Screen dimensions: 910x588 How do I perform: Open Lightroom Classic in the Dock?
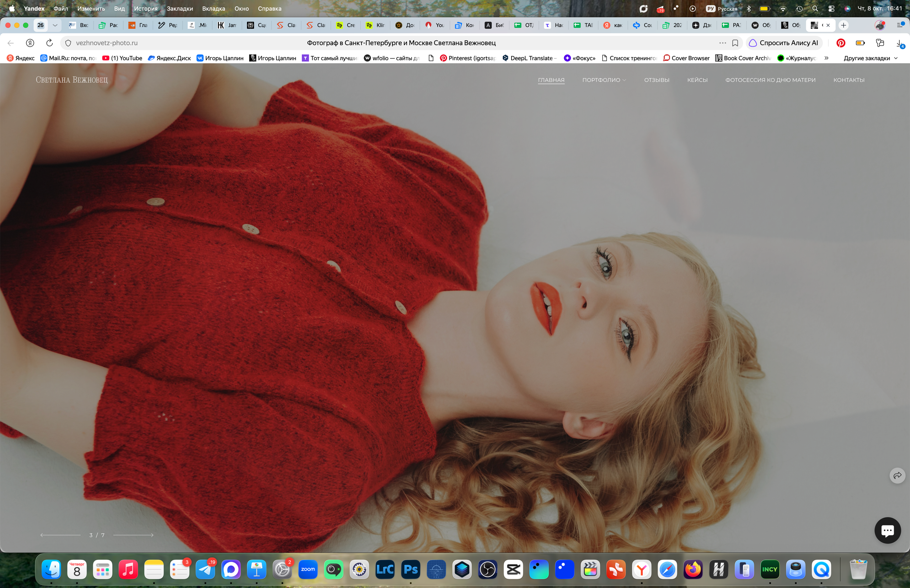pos(385,570)
